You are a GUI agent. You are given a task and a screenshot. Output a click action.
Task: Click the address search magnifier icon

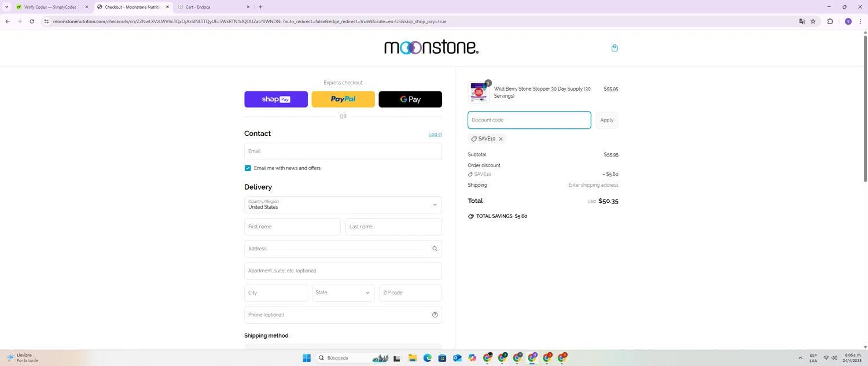pos(435,249)
